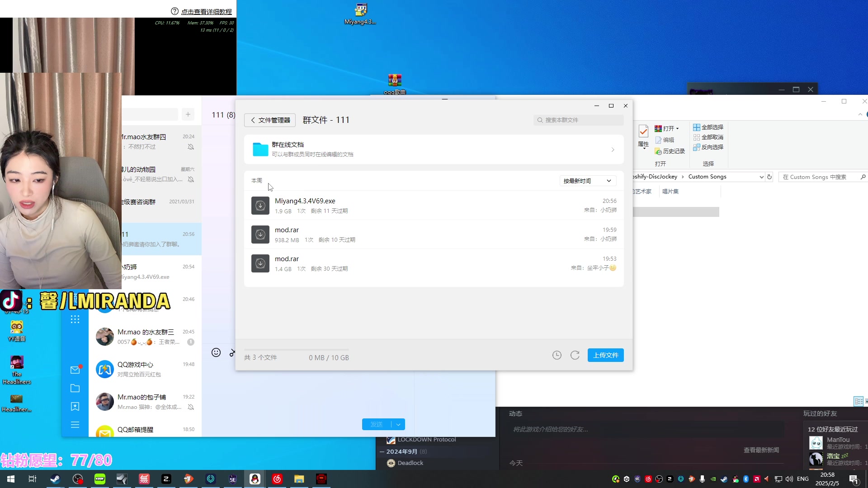Click Custom Songs in the address breadcrumb

707,177
